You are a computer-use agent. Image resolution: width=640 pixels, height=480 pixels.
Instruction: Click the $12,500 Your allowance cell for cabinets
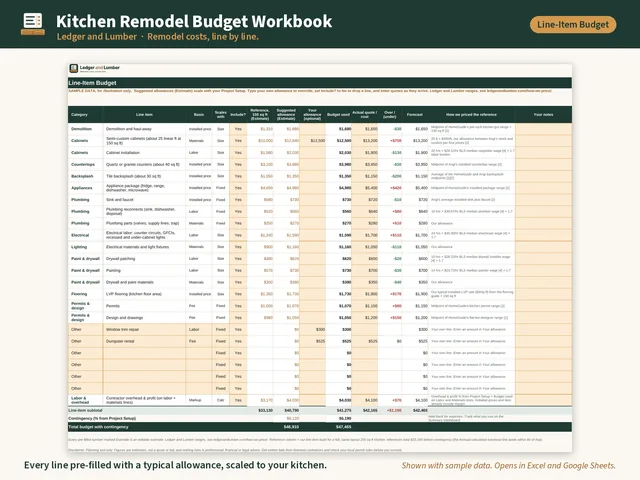tap(313, 141)
